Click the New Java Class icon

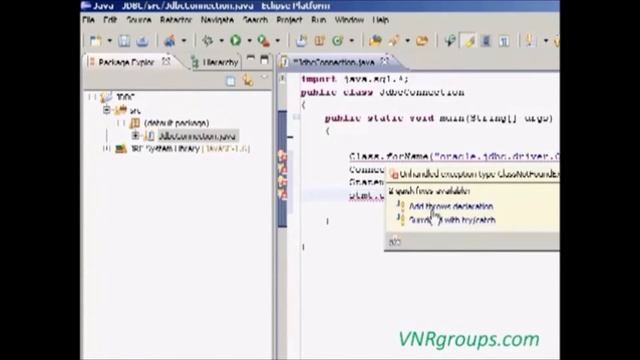pos(338,41)
